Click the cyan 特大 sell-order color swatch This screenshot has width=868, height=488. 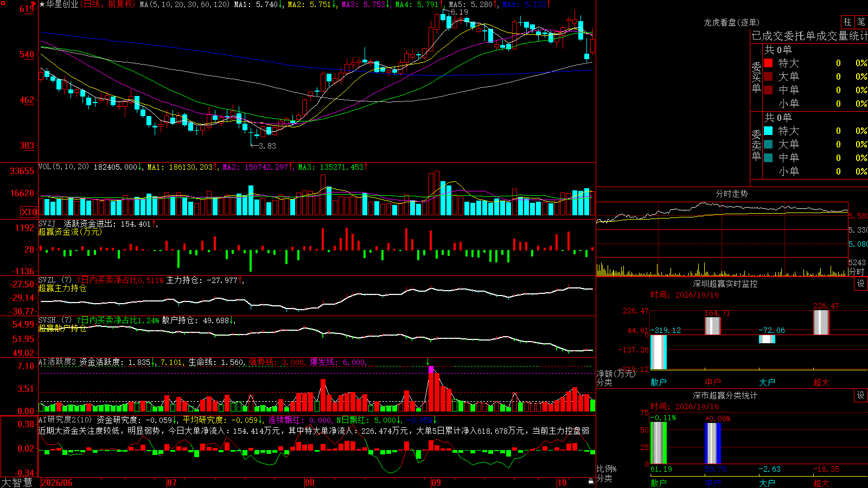768,131
